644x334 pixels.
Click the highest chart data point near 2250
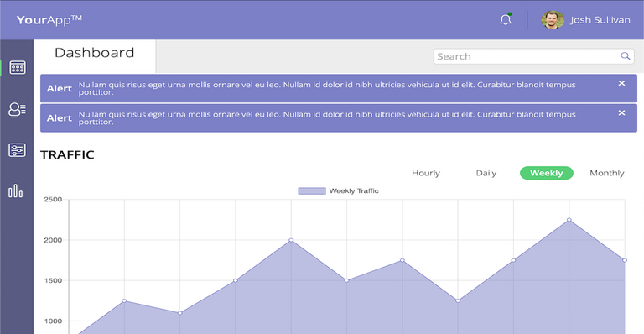coord(569,220)
